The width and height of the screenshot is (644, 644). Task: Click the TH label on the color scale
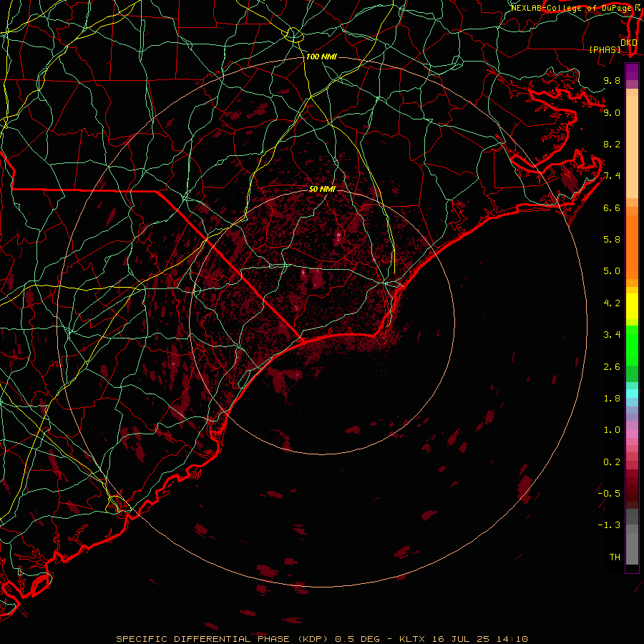click(x=615, y=557)
